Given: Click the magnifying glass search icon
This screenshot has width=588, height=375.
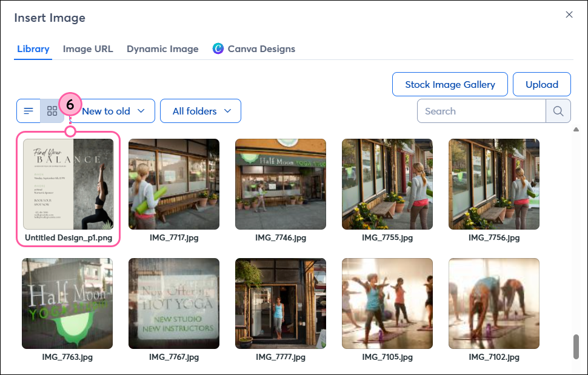Looking at the screenshot, I should pyautogui.click(x=558, y=111).
